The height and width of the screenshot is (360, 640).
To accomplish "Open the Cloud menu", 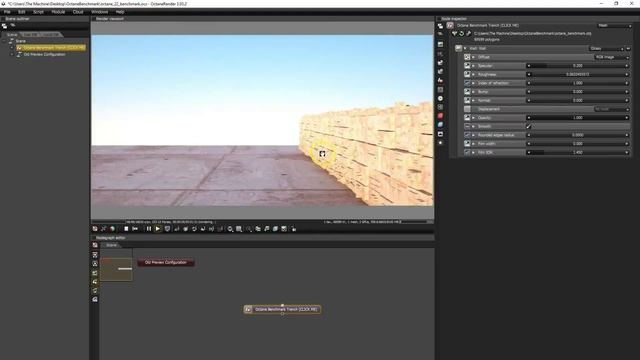I will (x=78, y=12).
